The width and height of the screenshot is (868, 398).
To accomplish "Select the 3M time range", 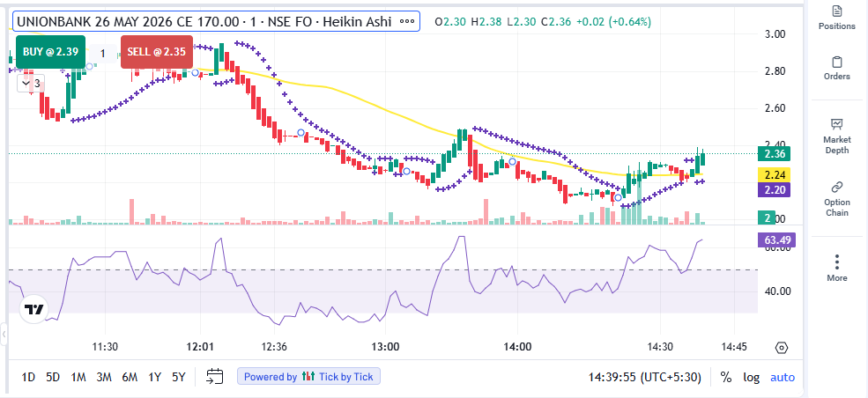I will click(x=103, y=378).
